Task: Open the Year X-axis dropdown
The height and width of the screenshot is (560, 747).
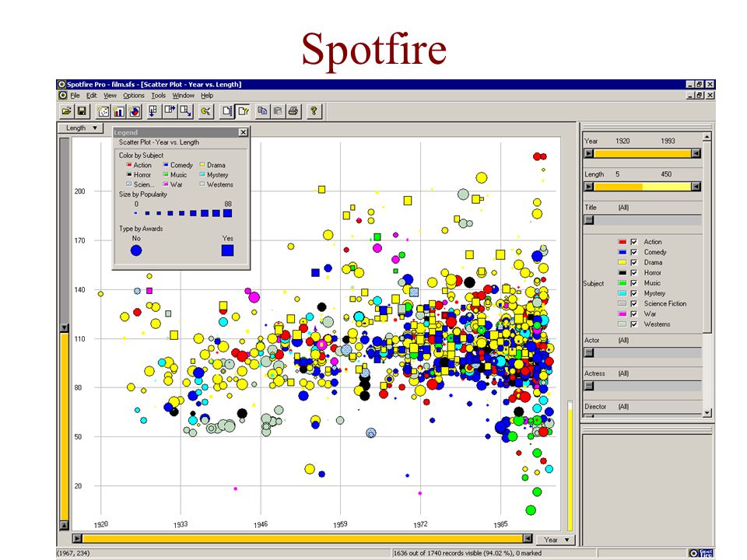Action: click(x=556, y=540)
